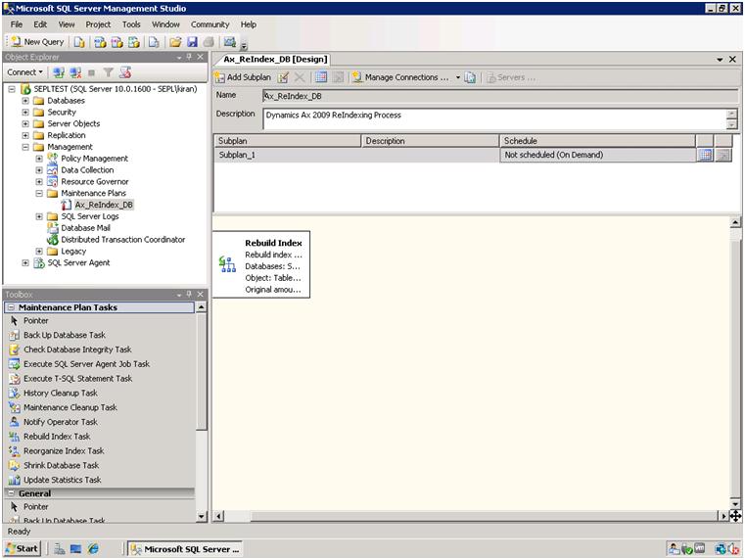This screenshot has height=560, width=745.
Task: Click the subplan schedule calendar toolbar icon
Action: tap(321, 77)
